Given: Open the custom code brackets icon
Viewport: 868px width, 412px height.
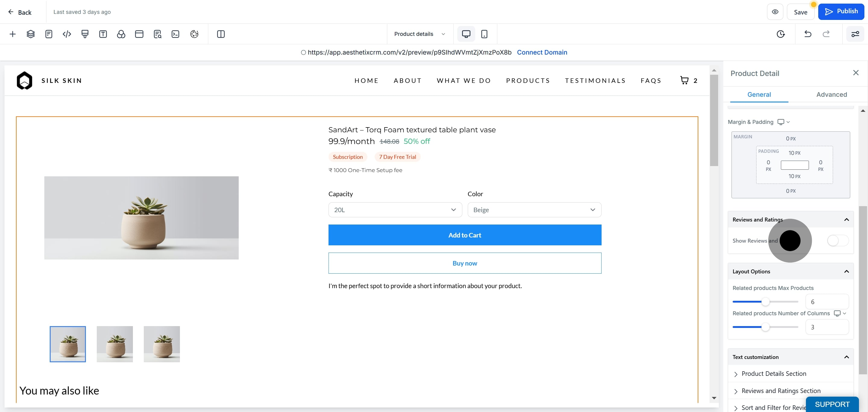Looking at the screenshot, I should point(67,34).
